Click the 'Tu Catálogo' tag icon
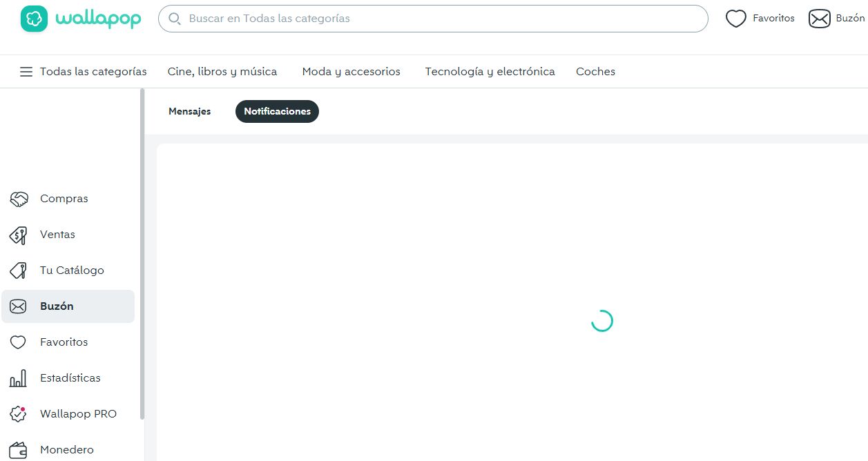 (x=19, y=271)
